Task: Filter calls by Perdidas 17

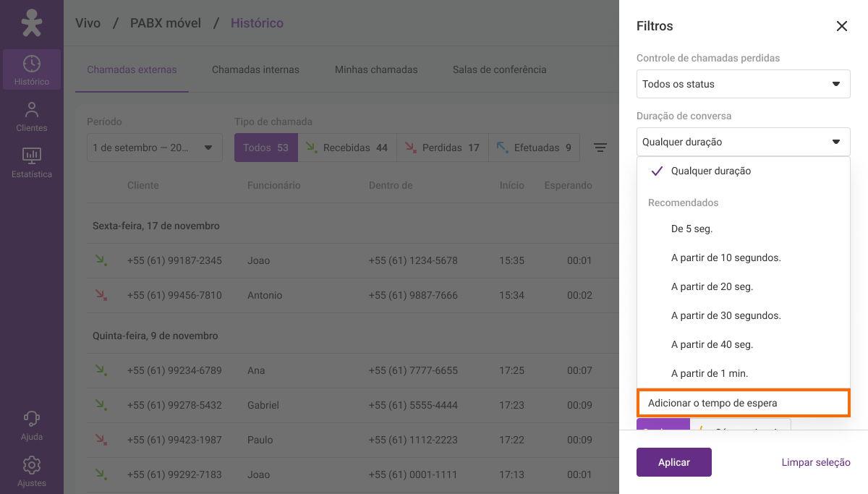Action: click(443, 148)
